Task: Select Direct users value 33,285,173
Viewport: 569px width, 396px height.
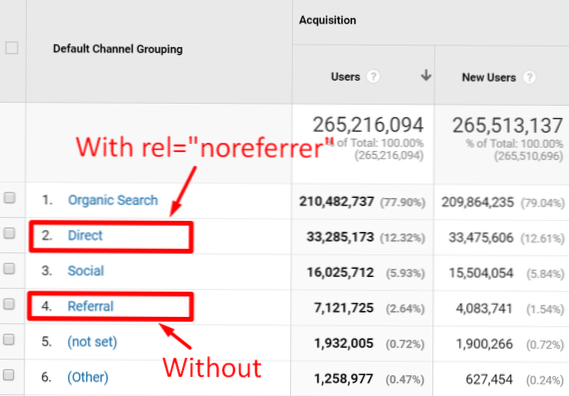Action: point(340,237)
